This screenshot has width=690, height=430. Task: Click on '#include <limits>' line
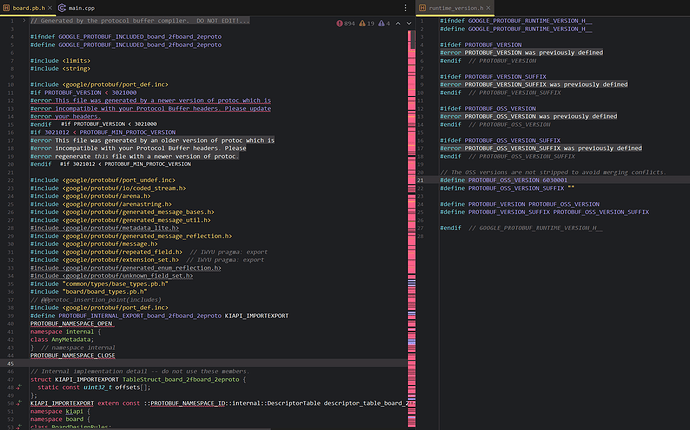click(x=60, y=61)
